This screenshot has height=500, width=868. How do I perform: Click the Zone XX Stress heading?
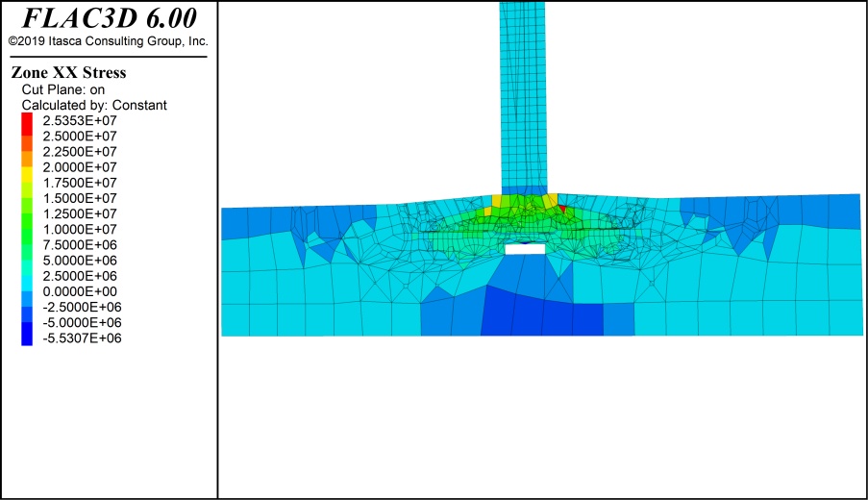click(68, 73)
